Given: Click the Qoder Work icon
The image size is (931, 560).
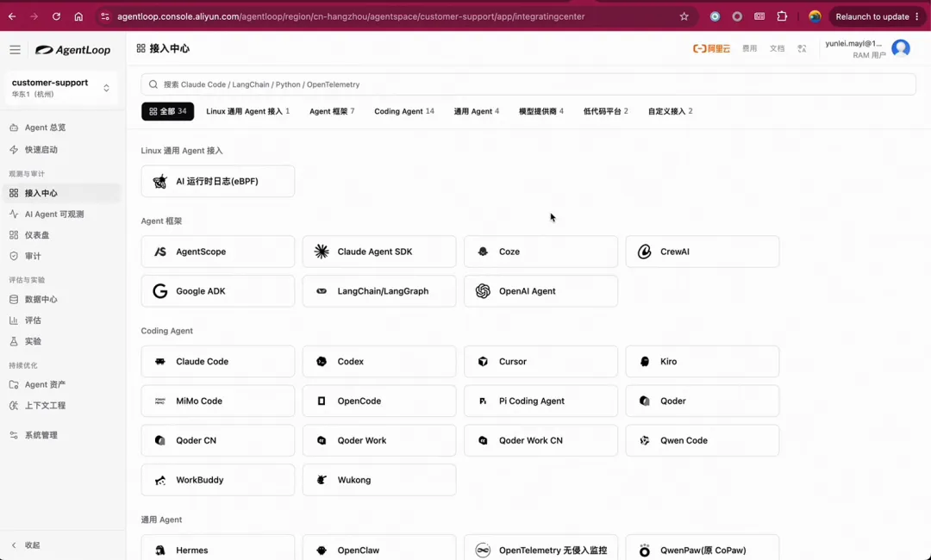Looking at the screenshot, I should (322, 441).
